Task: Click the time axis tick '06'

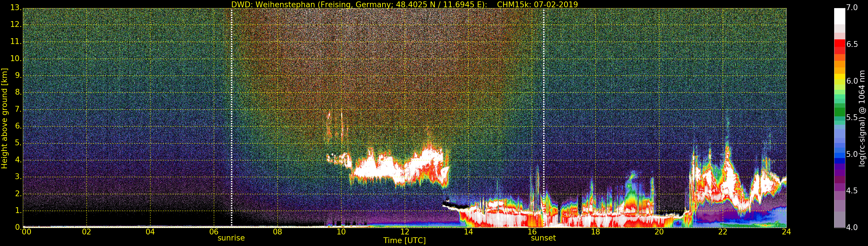Action: pyautogui.click(x=214, y=232)
